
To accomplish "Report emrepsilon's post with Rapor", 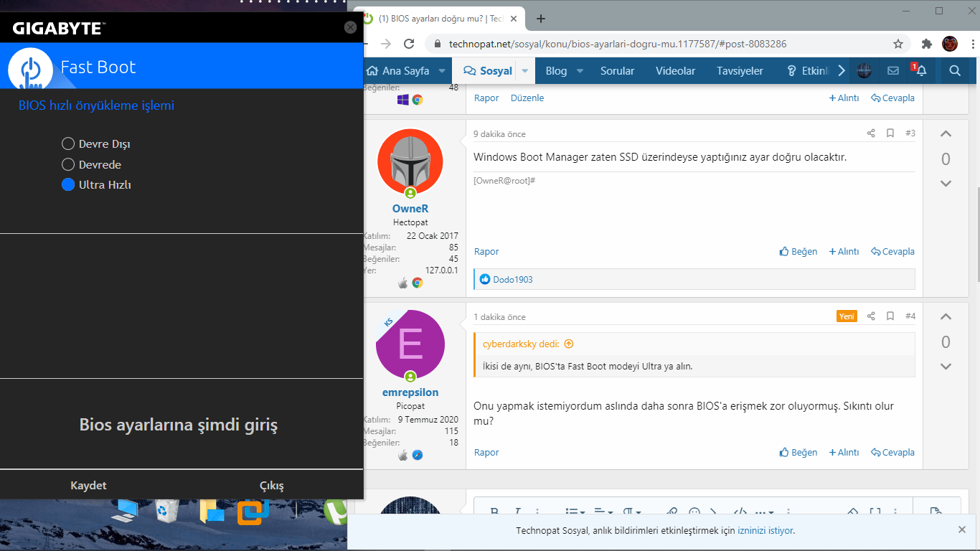I will [x=486, y=453].
